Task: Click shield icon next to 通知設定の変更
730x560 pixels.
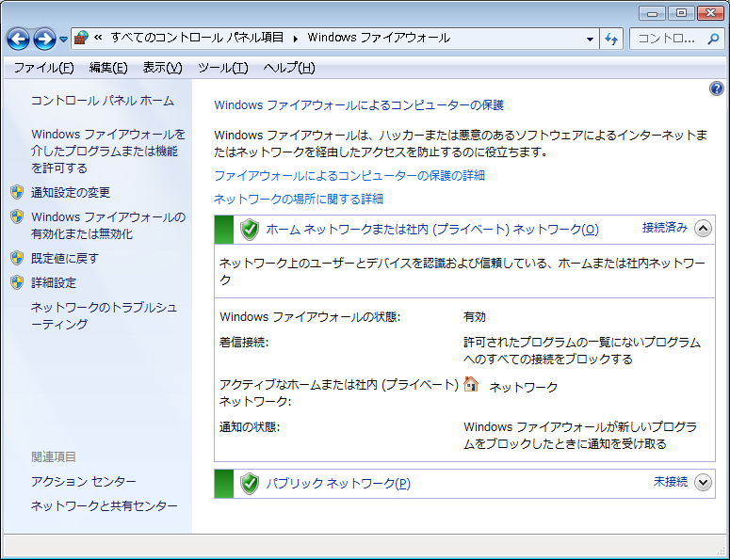Action: tap(17, 192)
